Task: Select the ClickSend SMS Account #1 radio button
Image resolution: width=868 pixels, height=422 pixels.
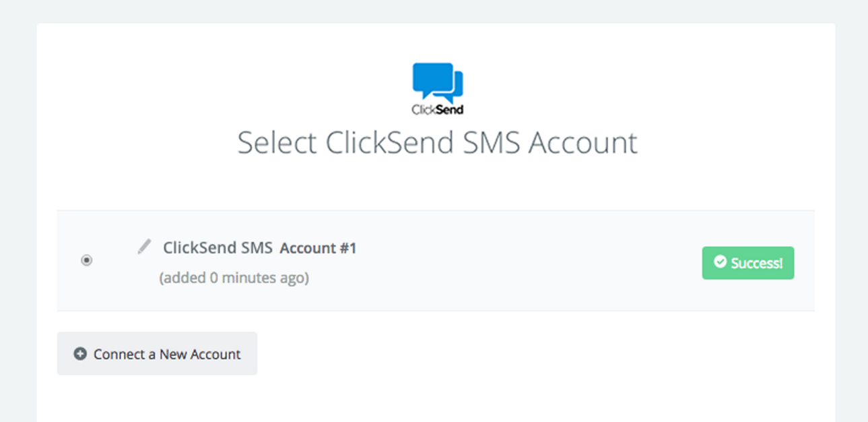Action: [86, 260]
